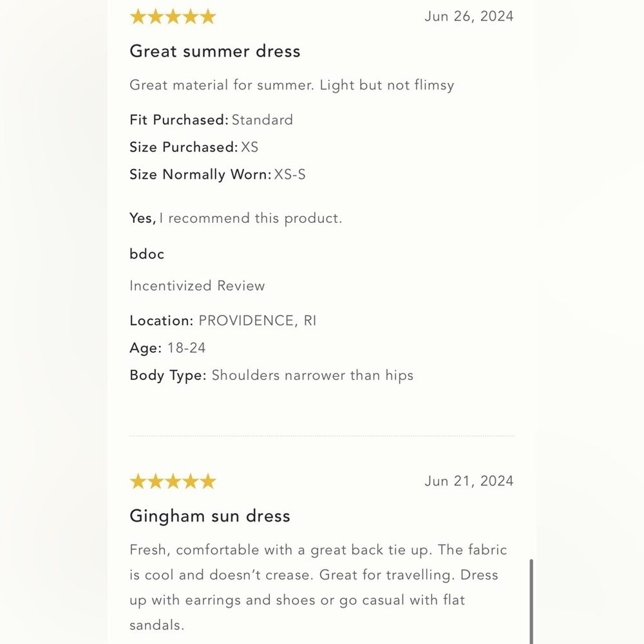Click the third star of Gingham sun dress rating

click(x=173, y=481)
